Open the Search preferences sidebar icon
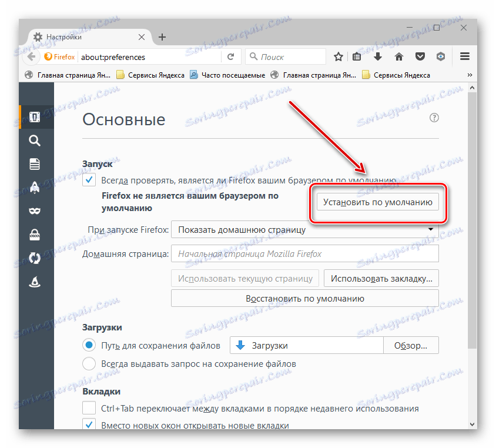Image resolution: width=496 pixels, height=448 pixels. [35, 141]
